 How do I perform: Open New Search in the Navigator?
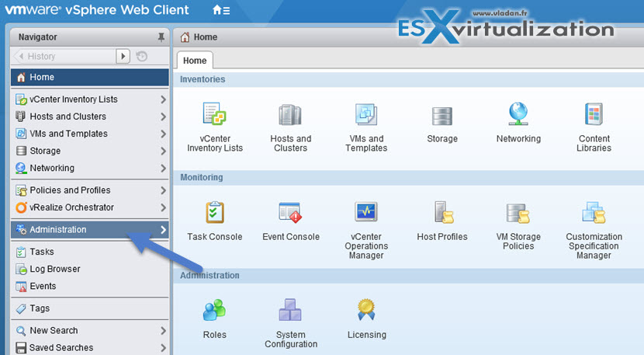(x=89, y=330)
